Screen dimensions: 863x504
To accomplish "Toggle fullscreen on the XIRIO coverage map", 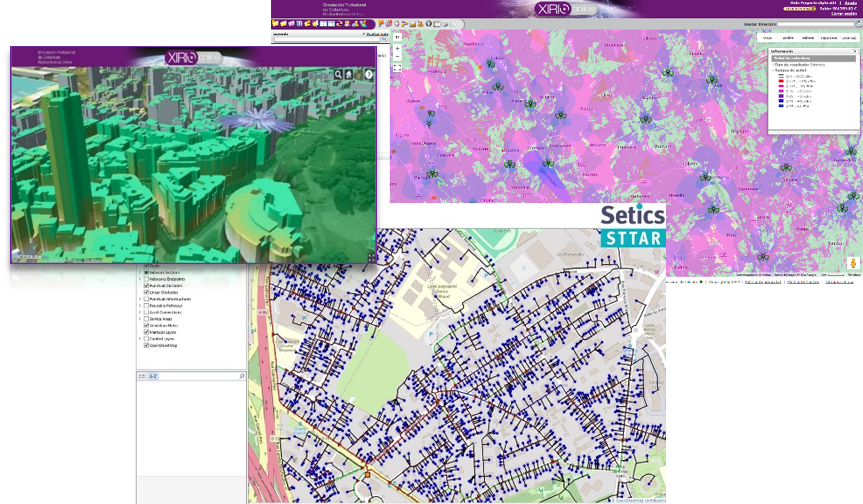I will (x=397, y=68).
